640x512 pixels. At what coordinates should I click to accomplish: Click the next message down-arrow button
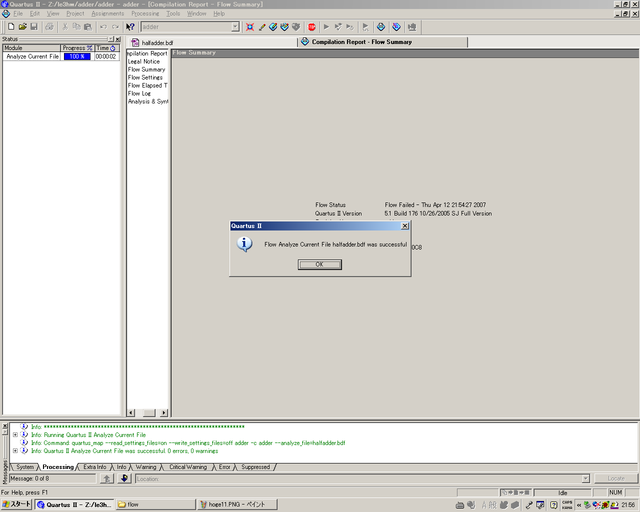[124, 479]
